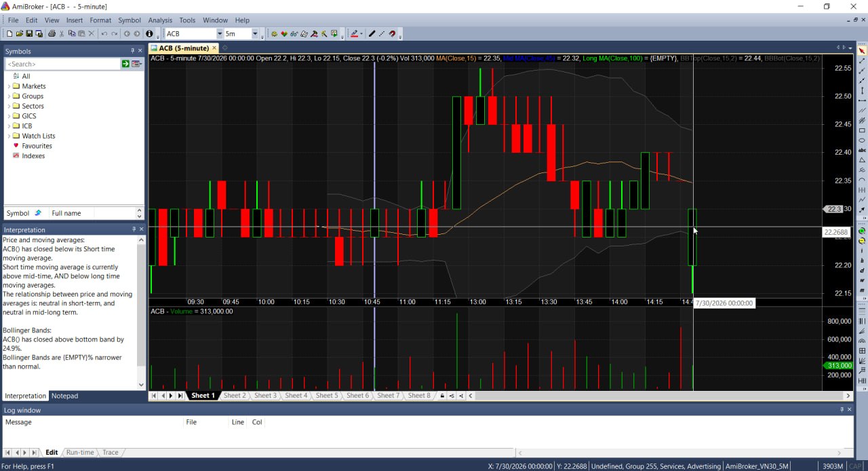Open the Symbol menu
Image resolution: width=868 pixels, height=471 pixels.
(x=130, y=20)
